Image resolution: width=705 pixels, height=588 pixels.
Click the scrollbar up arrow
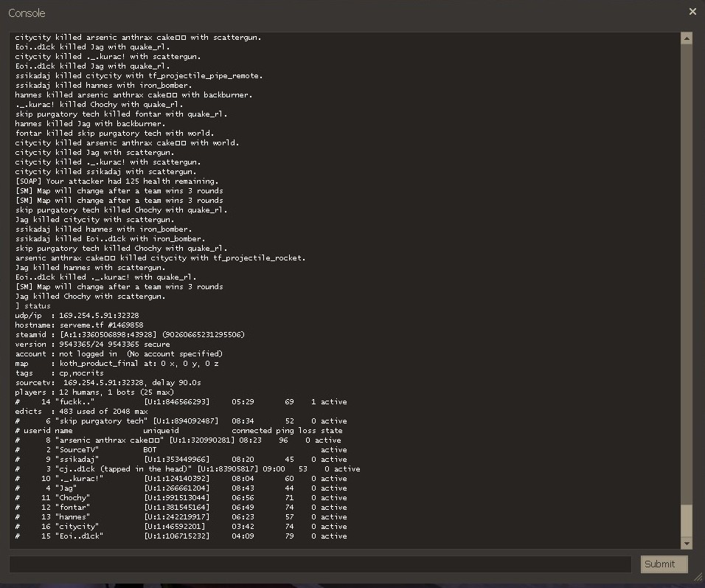tap(687, 38)
